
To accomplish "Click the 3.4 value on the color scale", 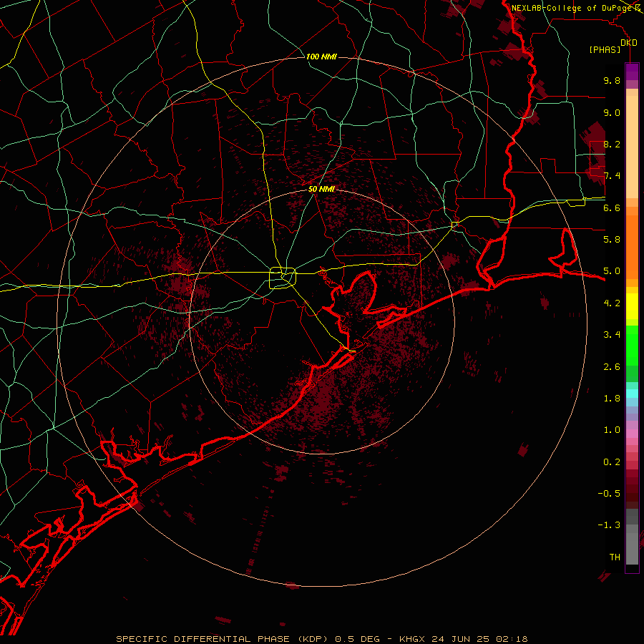I will click(x=612, y=335).
